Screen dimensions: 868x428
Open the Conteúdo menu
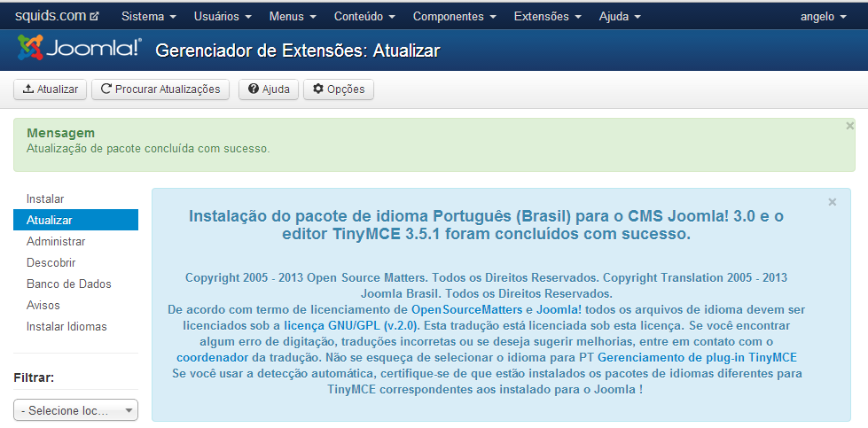[x=364, y=17]
